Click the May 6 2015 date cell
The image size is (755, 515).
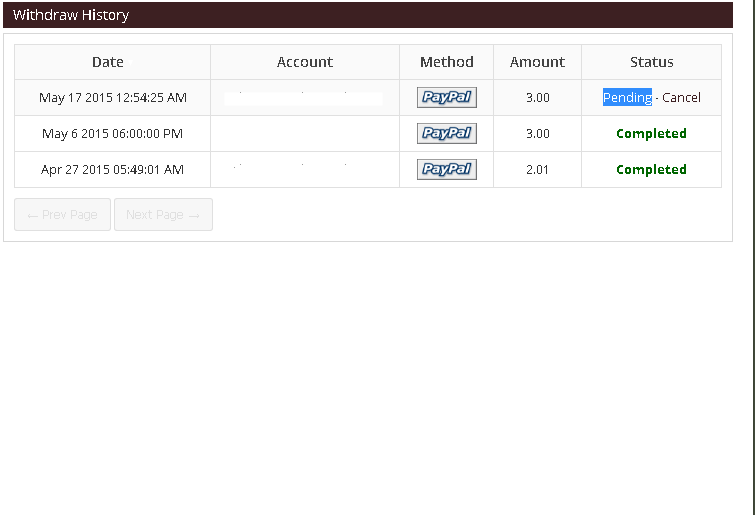click(x=112, y=134)
